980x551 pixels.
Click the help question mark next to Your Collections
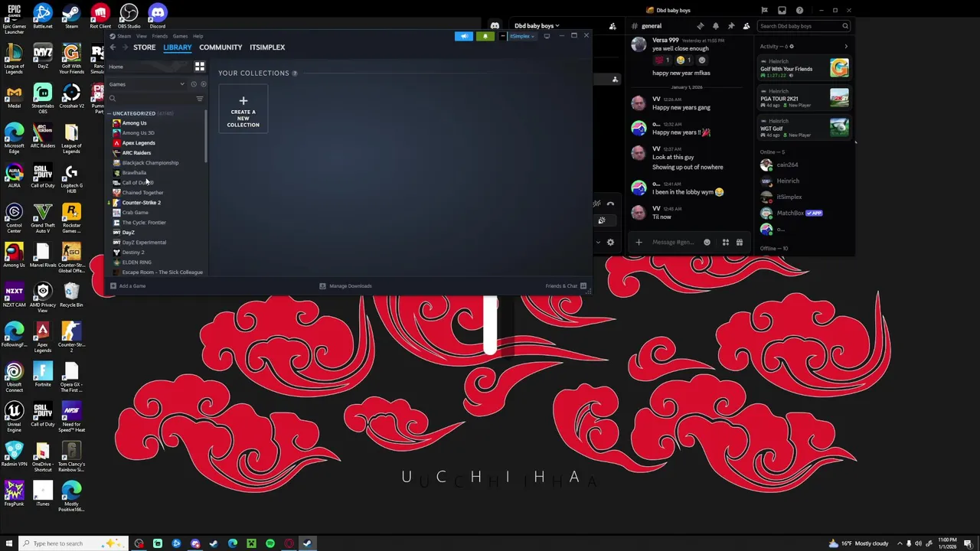coord(295,73)
